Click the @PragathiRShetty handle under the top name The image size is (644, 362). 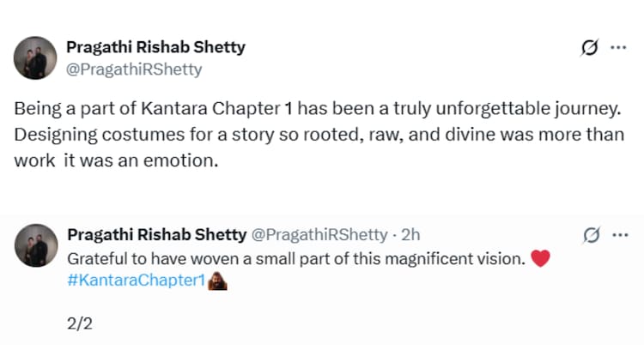134,69
